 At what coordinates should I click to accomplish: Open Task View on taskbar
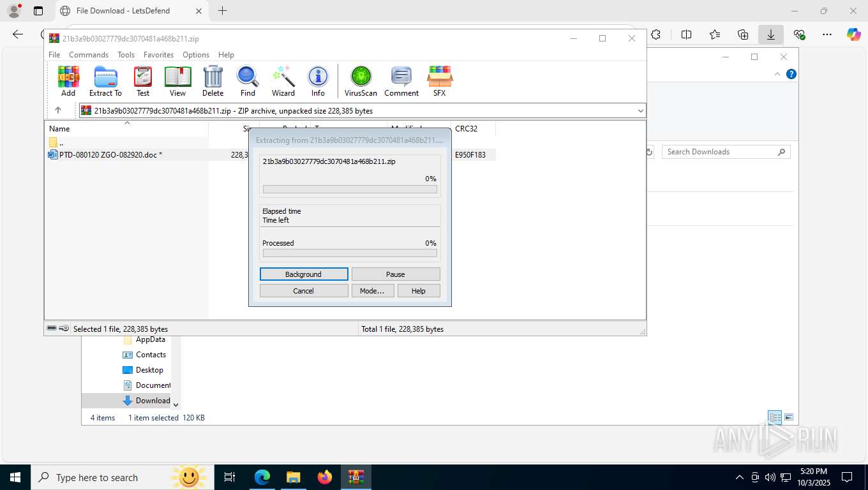click(230, 477)
